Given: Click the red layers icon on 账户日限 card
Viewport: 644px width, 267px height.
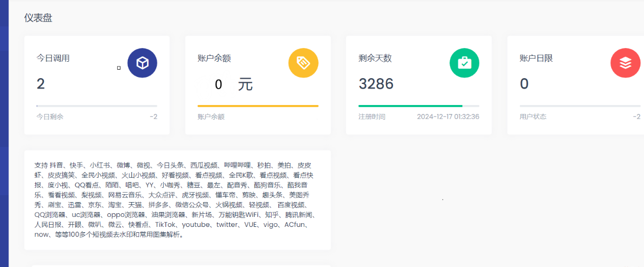Looking at the screenshot, I should pos(626,63).
